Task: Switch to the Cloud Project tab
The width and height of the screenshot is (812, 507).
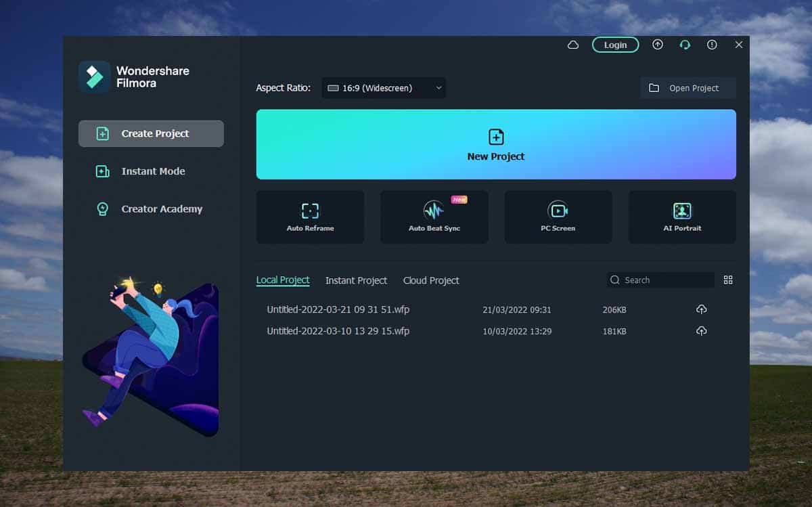Action: 430,280
